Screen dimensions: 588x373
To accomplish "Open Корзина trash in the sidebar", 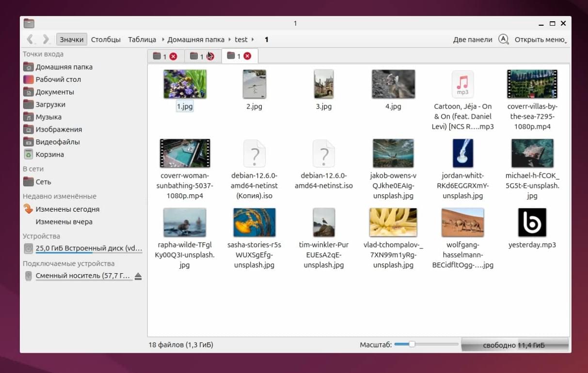I will (49, 155).
